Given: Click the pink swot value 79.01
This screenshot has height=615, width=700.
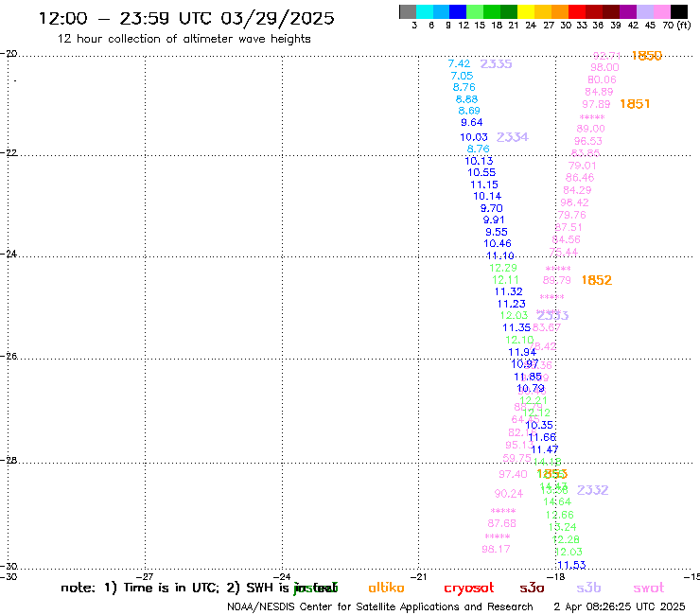Looking at the screenshot, I should [582, 166].
